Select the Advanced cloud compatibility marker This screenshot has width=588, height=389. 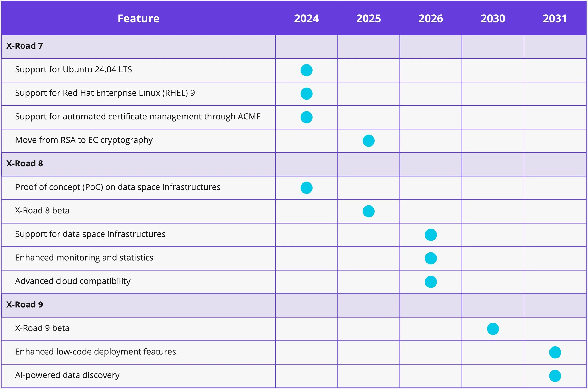pos(431,281)
